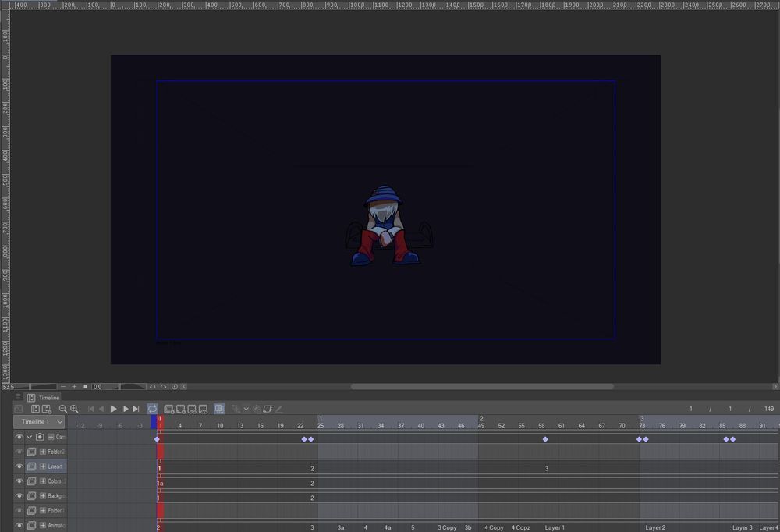Hide the Lineart track
Screen dimensions: 780x532
click(x=19, y=466)
